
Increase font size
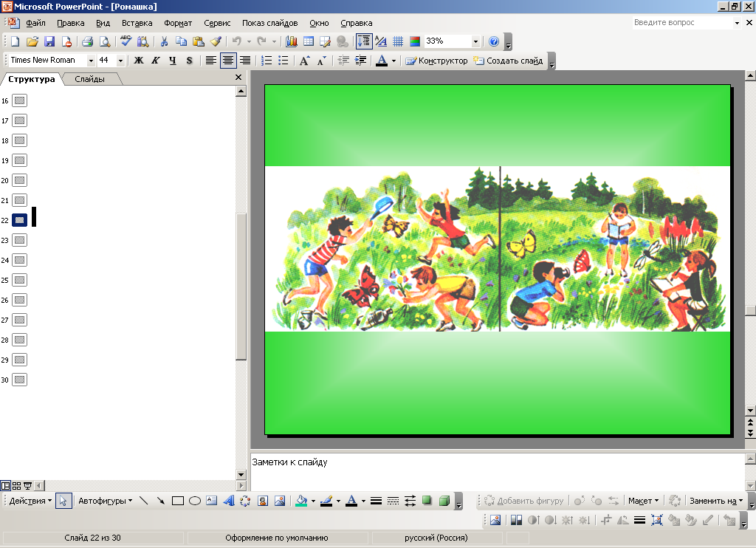tap(304, 61)
